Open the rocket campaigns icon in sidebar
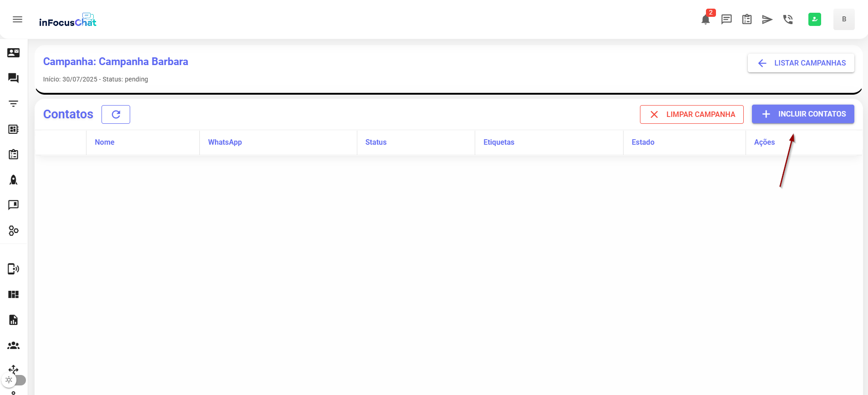Screen dimensions: 868x395 pos(14,180)
